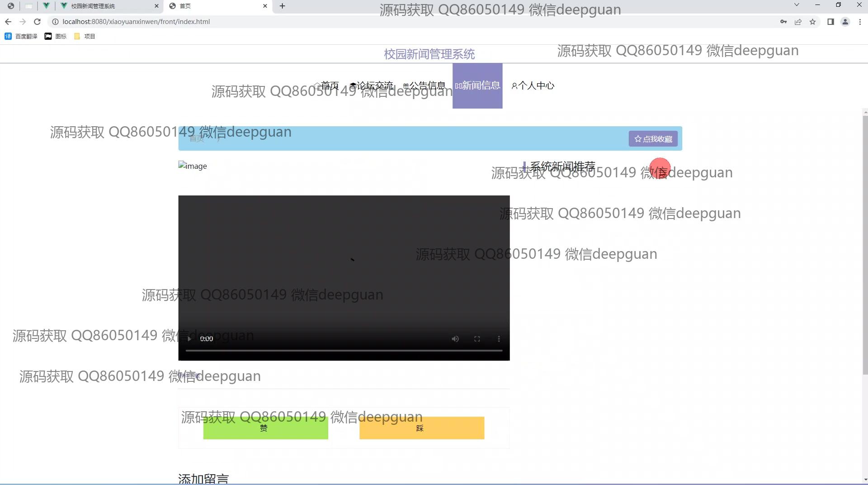Switch to the first globe-icon tab
This screenshot has height=485, width=868.
[11, 6]
